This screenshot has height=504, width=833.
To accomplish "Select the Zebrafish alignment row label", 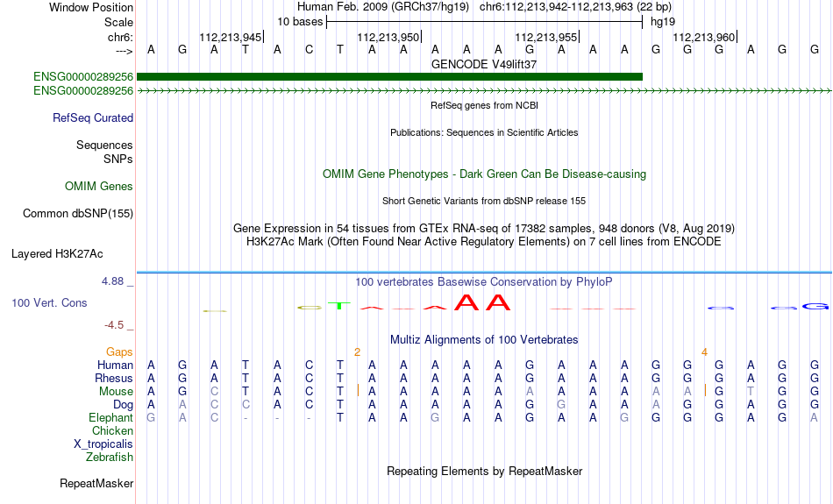I will coord(110,458).
